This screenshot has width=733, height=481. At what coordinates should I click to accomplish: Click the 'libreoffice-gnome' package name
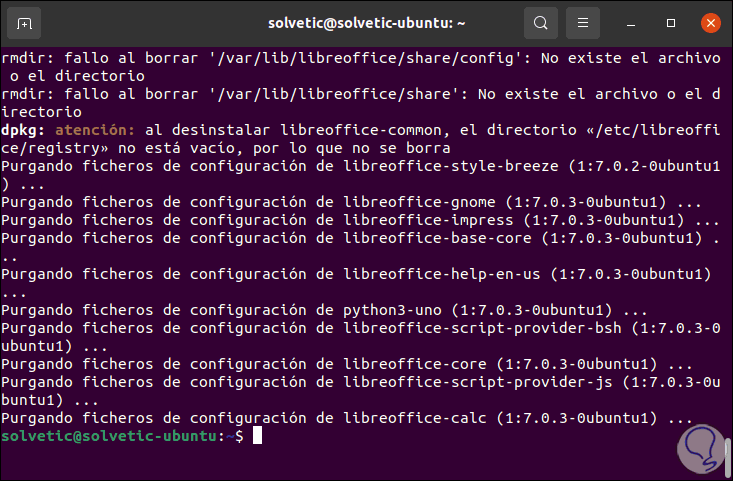click(419, 202)
